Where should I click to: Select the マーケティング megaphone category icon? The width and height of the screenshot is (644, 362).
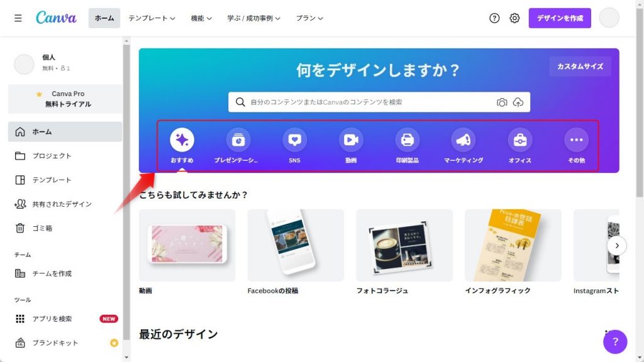[464, 140]
